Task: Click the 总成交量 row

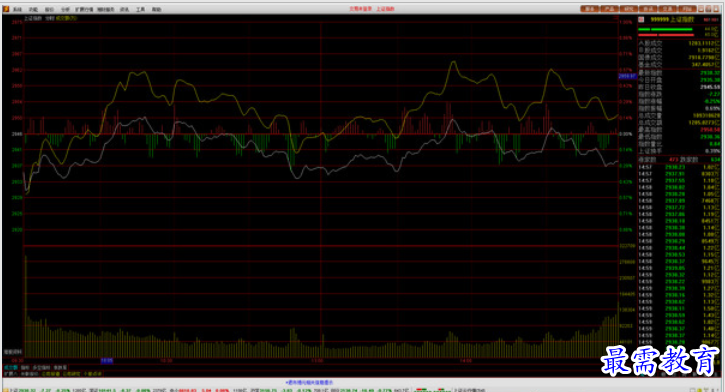Action: [x=679, y=116]
